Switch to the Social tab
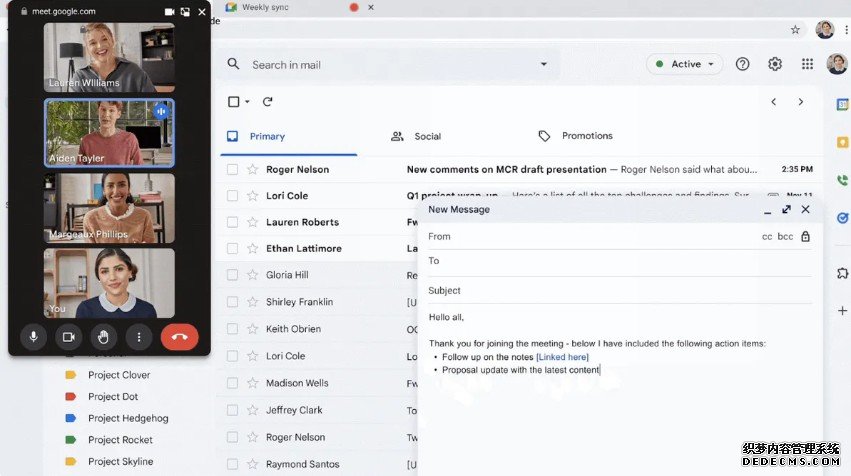The height and width of the screenshot is (476, 851). coord(416,136)
